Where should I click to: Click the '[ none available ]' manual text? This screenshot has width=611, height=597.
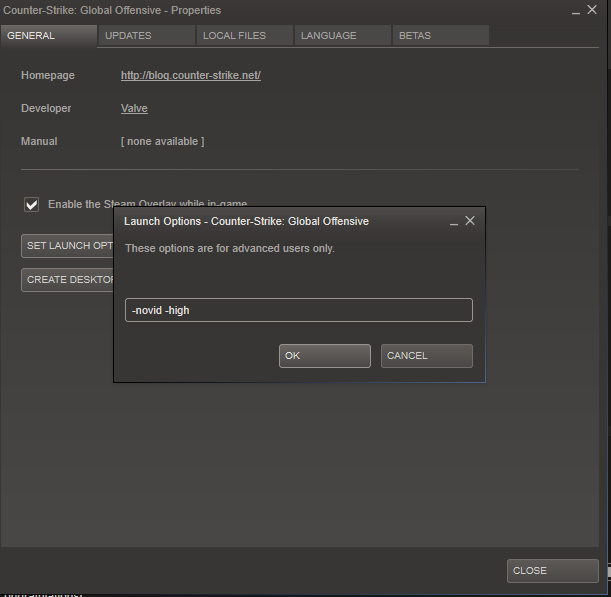162,141
